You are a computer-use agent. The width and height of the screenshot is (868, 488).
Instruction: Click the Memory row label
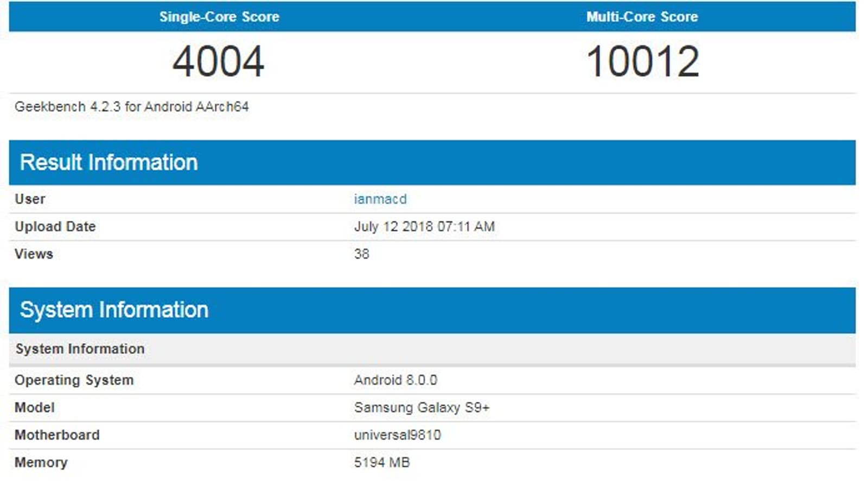click(41, 463)
